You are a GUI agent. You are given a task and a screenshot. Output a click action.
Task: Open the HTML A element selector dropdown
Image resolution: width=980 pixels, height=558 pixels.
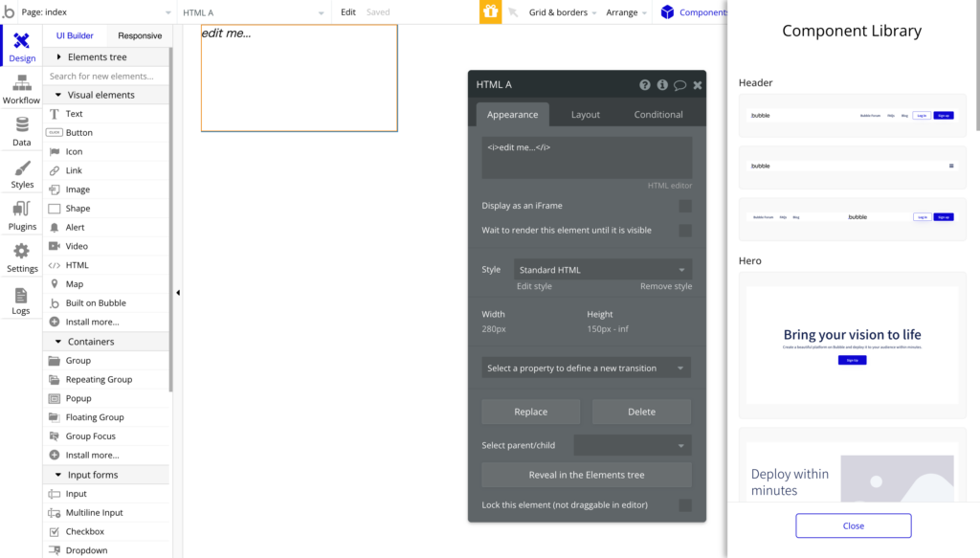(x=253, y=12)
